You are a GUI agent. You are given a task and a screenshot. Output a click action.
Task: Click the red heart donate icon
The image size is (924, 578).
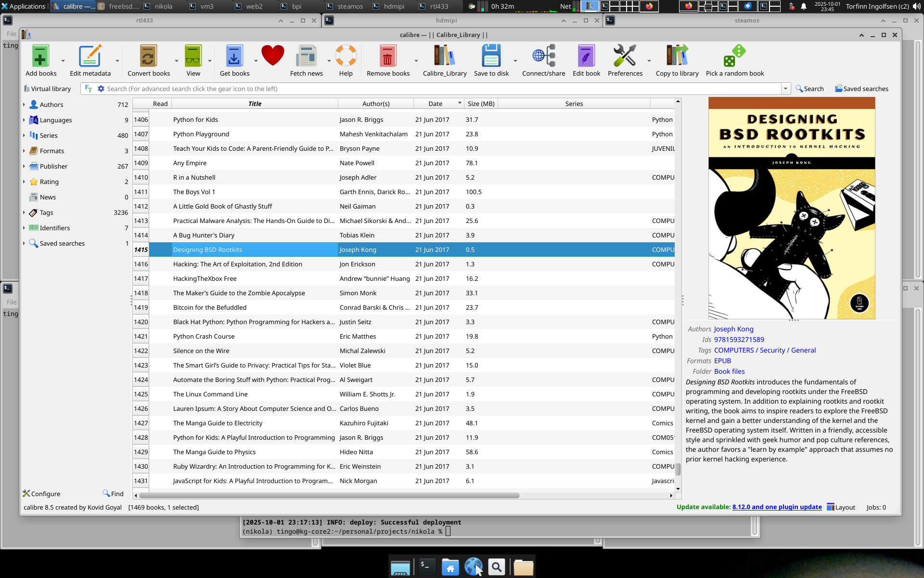point(273,55)
